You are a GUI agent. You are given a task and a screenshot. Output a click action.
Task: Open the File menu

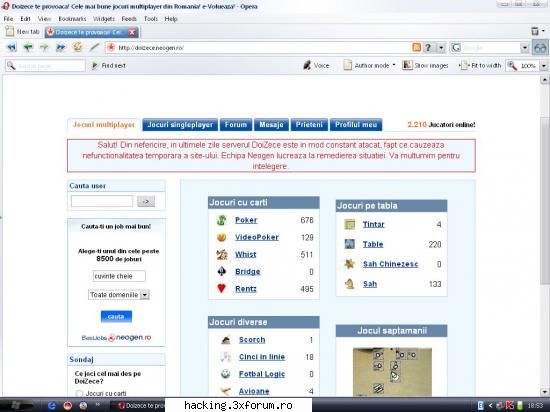click(x=8, y=19)
